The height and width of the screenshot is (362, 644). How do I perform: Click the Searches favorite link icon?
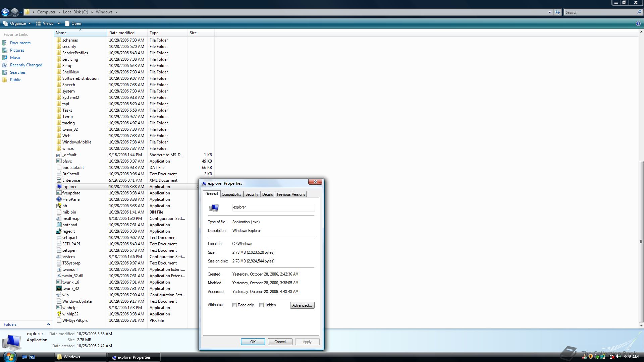point(5,72)
